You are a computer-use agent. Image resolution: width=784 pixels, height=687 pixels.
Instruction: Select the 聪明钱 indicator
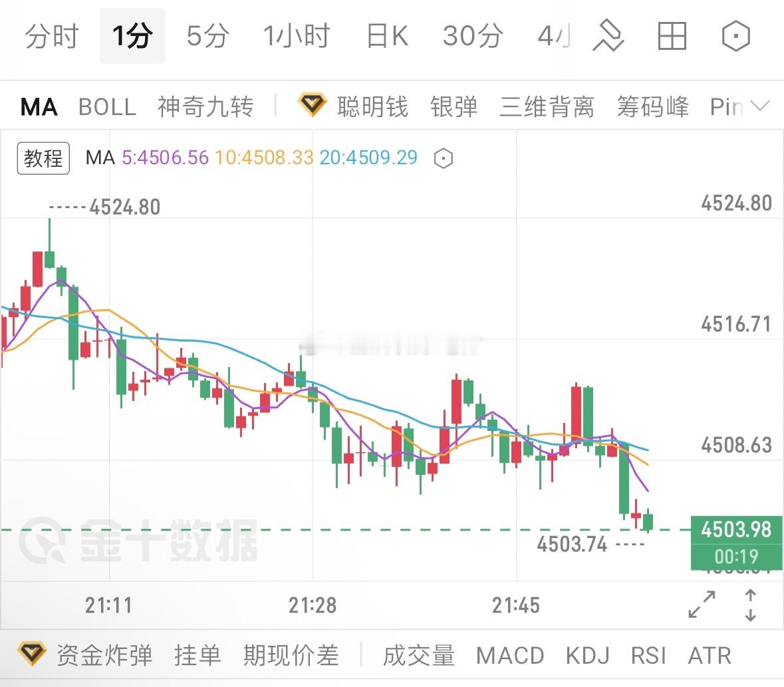(x=372, y=107)
